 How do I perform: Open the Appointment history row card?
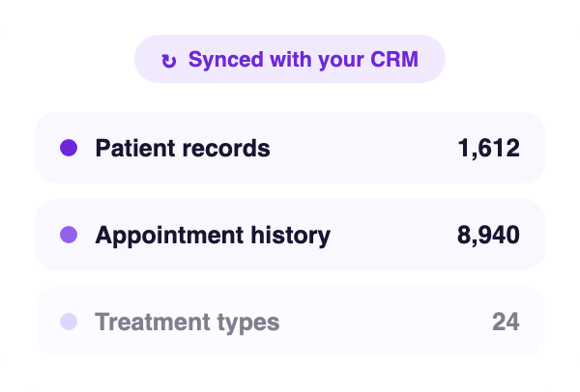[x=290, y=235]
